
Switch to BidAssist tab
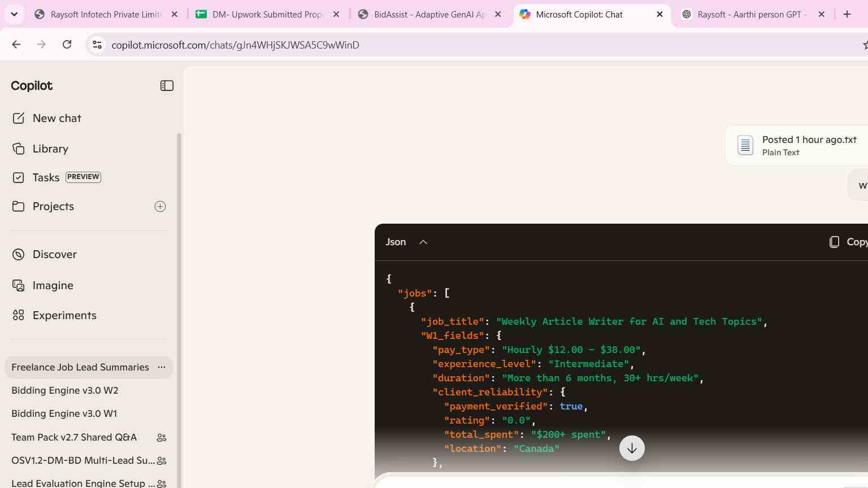pyautogui.click(x=430, y=15)
